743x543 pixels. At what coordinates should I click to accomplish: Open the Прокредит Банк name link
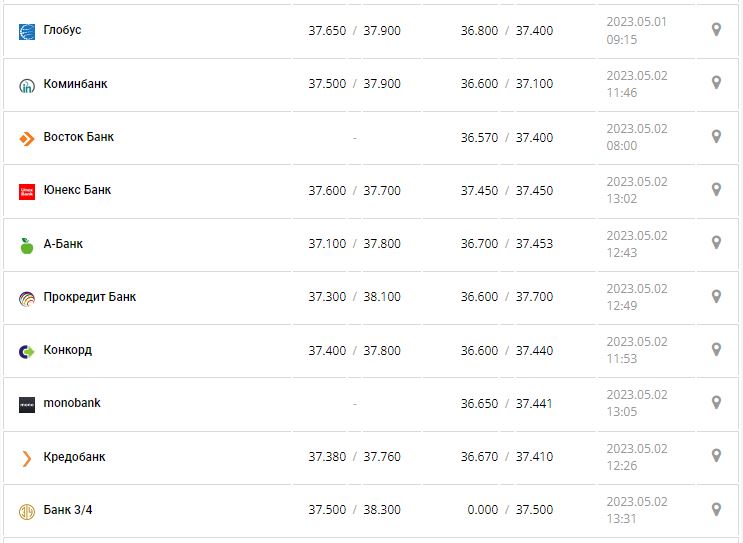coord(89,297)
